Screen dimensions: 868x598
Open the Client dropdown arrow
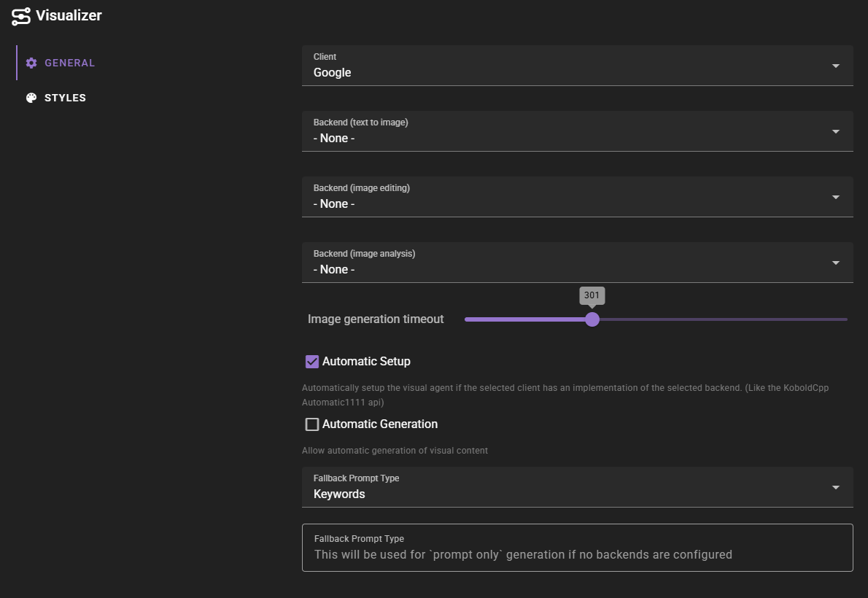(836, 65)
